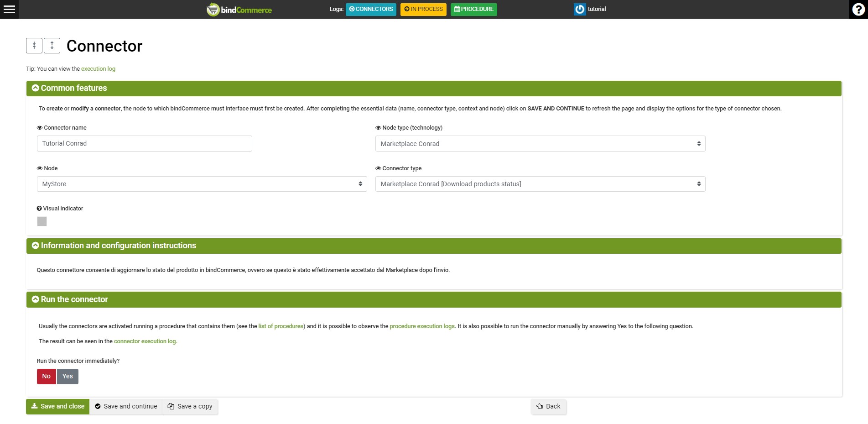
Task: Click the Visual indicator help icon
Action: tap(39, 209)
